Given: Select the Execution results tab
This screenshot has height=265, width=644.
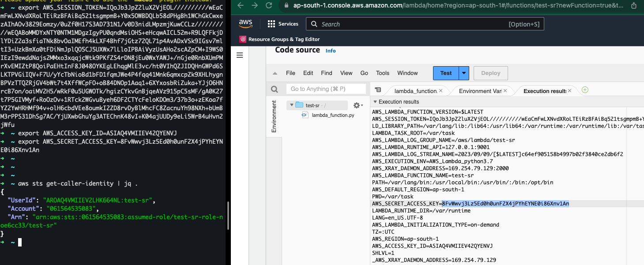Looking at the screenshot, I should click(544, 91).
